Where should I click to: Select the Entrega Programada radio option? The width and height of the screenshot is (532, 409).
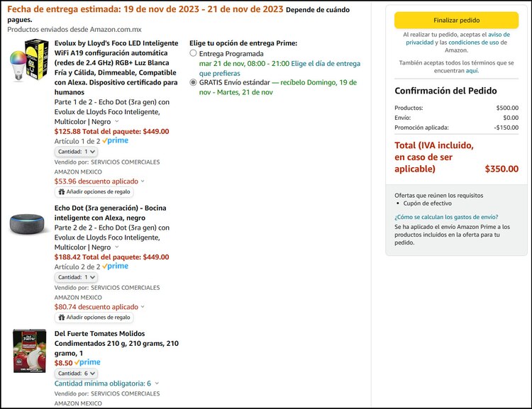click(x=193, y=53)
